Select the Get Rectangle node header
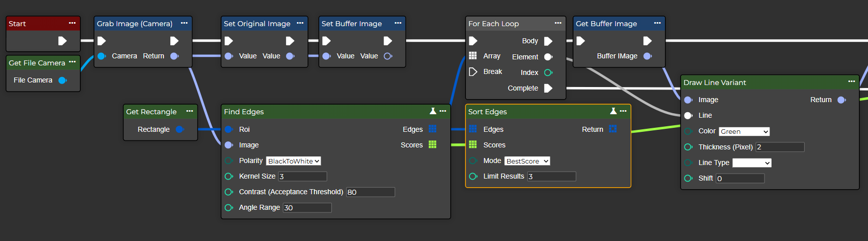Image resolution: width=868 pixels, height=241 pixels. point(151,112)
